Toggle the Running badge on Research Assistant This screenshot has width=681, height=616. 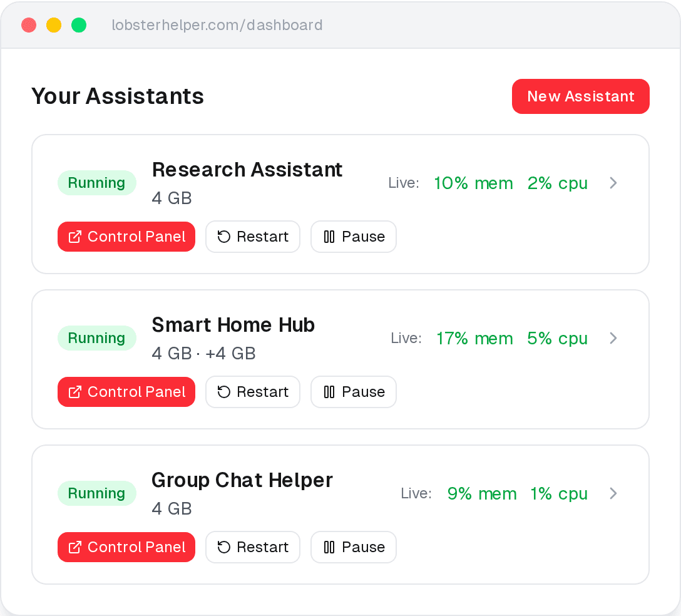97,183
